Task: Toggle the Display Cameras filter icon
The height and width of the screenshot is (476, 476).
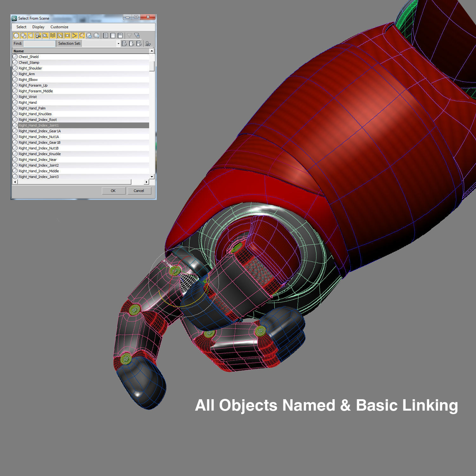Action: [x=38, y=36]
